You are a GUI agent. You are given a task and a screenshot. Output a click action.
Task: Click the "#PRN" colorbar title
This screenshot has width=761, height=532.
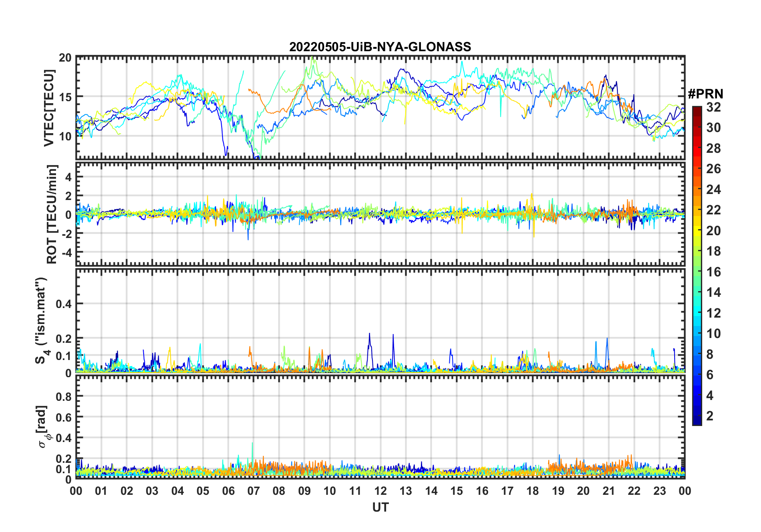point(705,94)
